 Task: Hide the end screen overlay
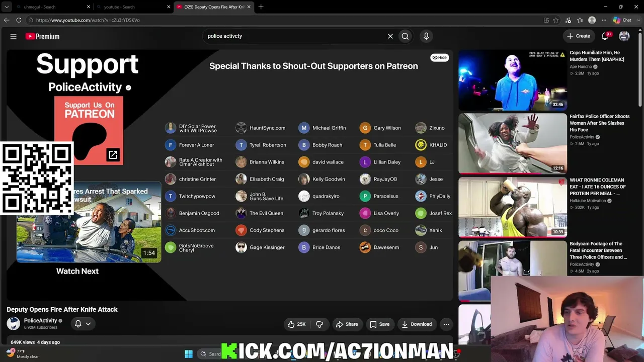coord(439,57)
